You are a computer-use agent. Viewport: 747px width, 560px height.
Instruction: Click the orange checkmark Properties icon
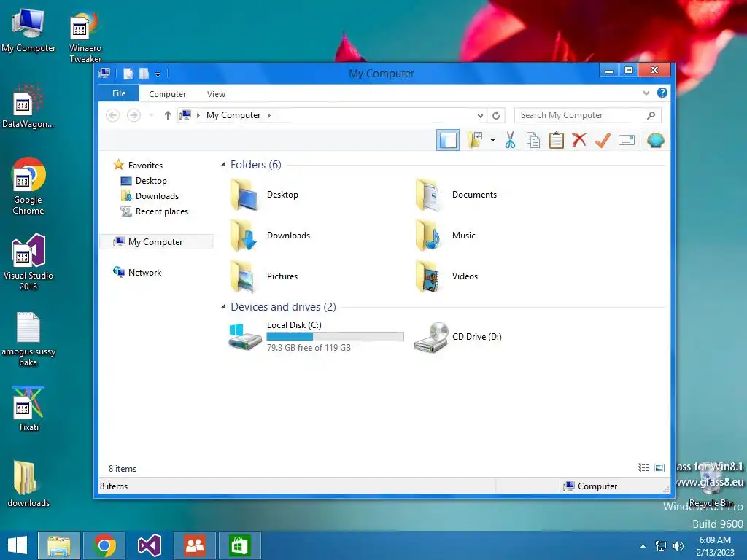click(x=603, y=140)
